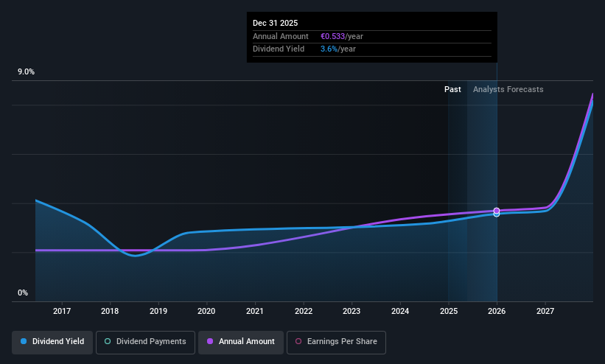
Task: Click the purple Annual Amount legend dot
Action: [x=210, y=341]
